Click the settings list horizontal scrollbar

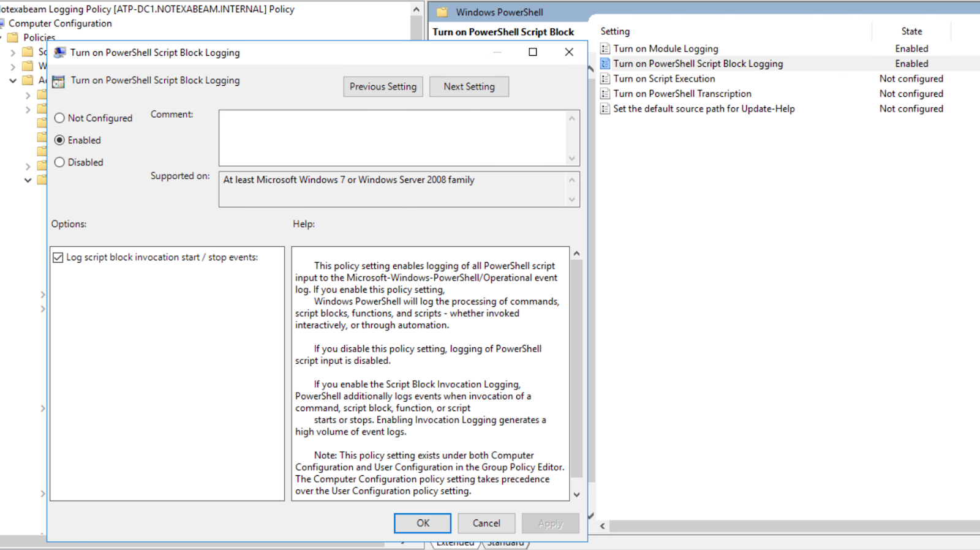(794, 526)
